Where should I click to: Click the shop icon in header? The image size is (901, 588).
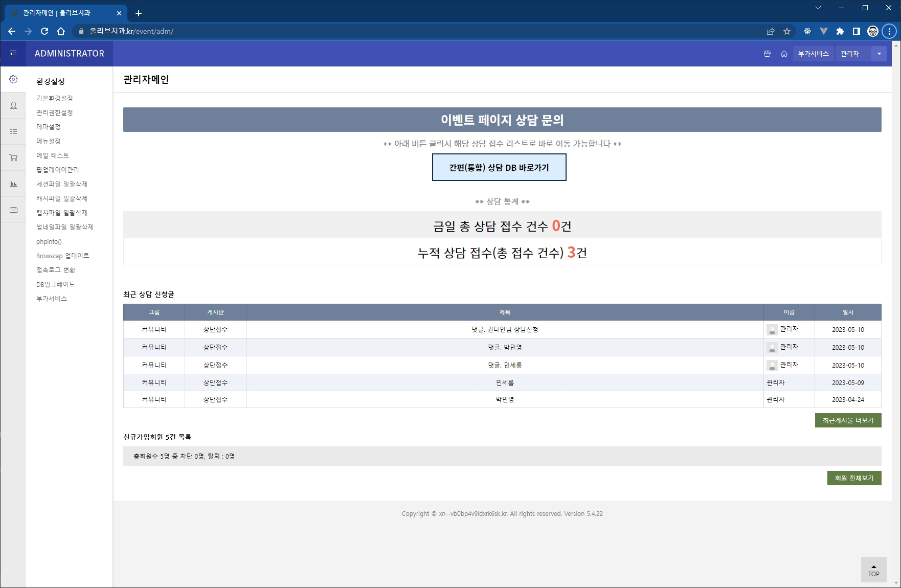[767, 54]
